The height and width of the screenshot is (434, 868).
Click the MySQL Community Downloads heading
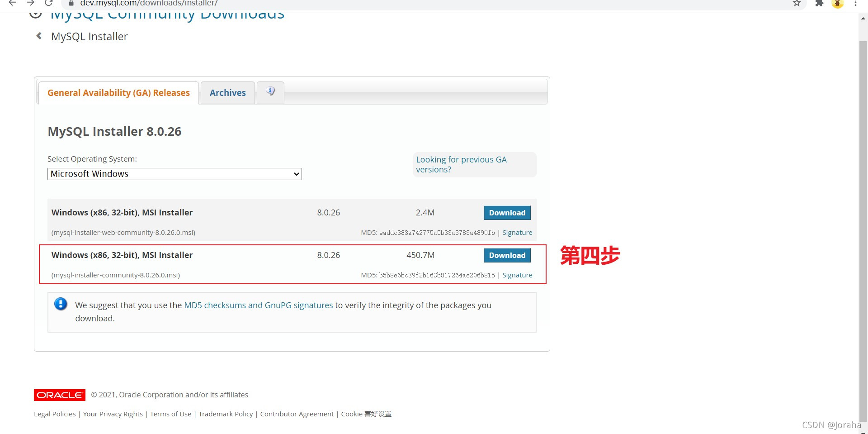click(x=167, y=14)
